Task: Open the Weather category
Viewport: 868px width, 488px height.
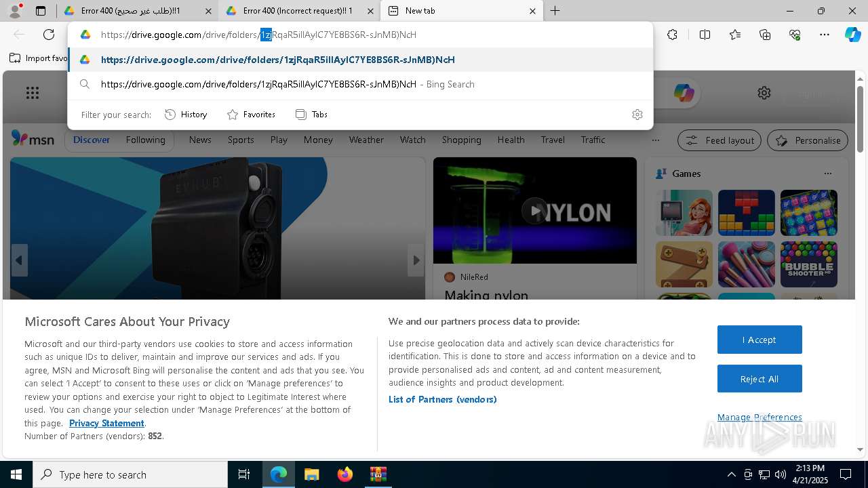Action: (x=366, y=140)
